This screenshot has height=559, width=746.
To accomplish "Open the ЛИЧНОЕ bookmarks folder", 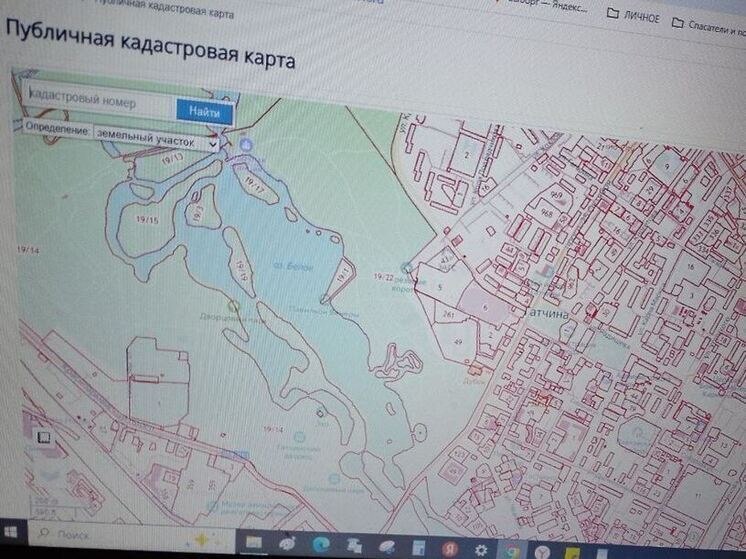I will pos(634,16).
